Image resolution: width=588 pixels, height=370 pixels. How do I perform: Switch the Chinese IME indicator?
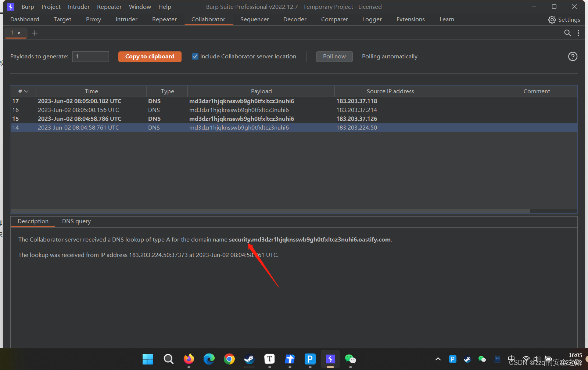coord(512,359)
